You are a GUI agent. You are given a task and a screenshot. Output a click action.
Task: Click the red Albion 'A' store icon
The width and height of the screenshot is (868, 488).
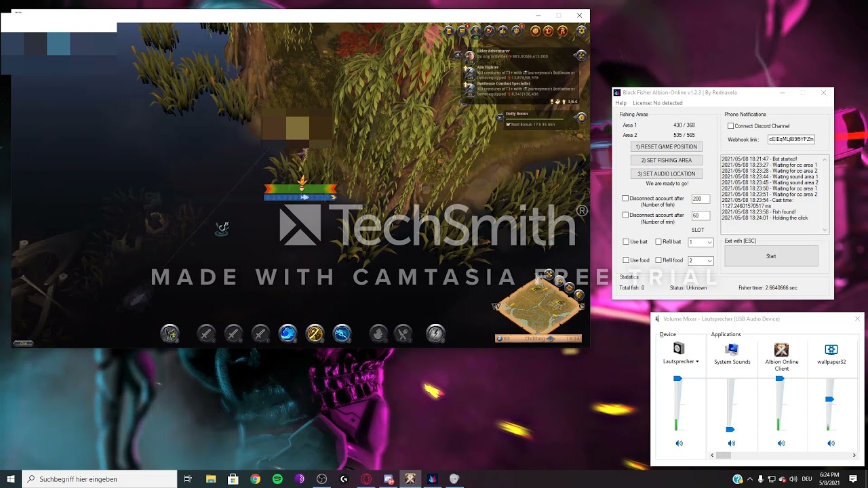[x=562, y=31]
